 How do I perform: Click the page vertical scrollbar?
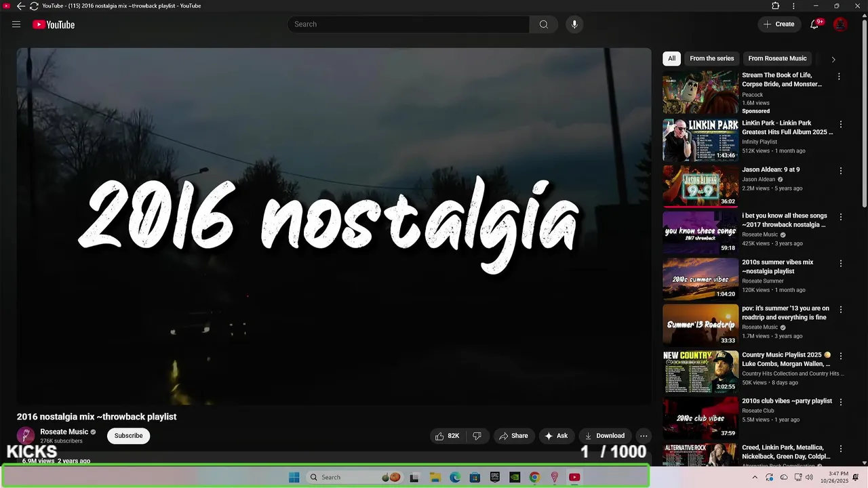864,115
